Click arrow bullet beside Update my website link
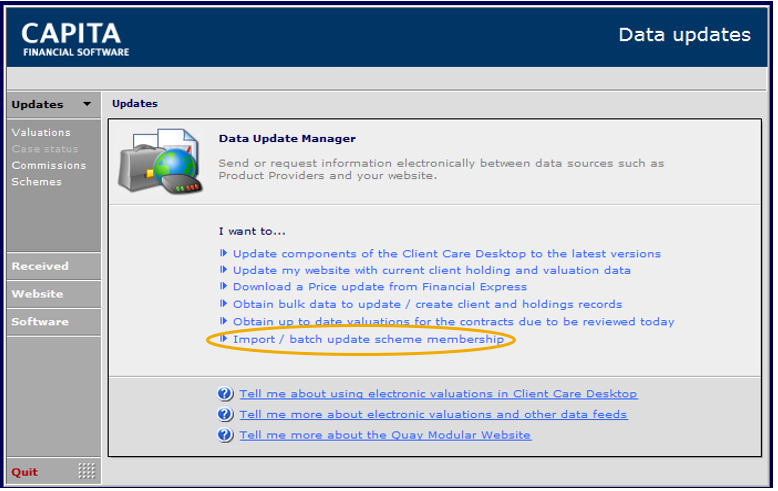The image size is (778, 491). (223, 270)
